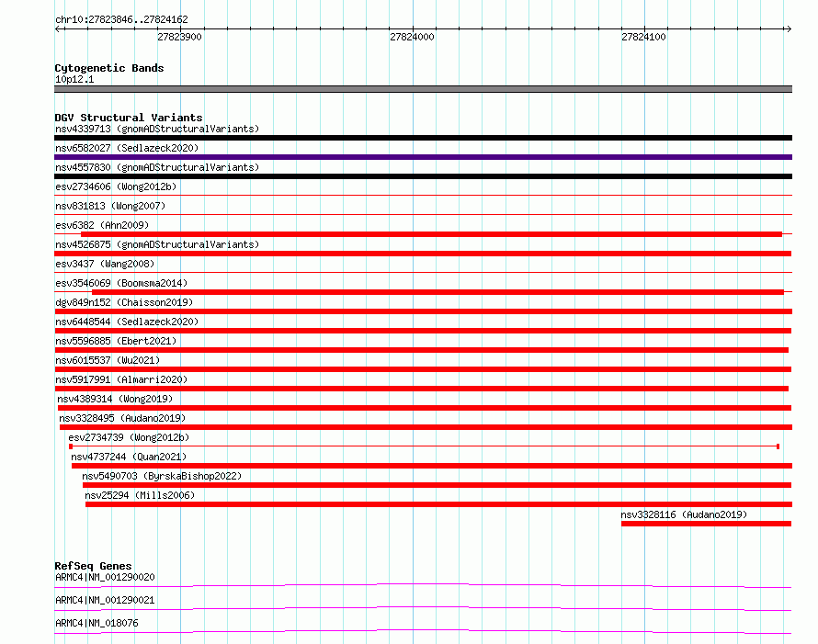Click the chr10:27823846..27824162 region label

click(121, 19)
